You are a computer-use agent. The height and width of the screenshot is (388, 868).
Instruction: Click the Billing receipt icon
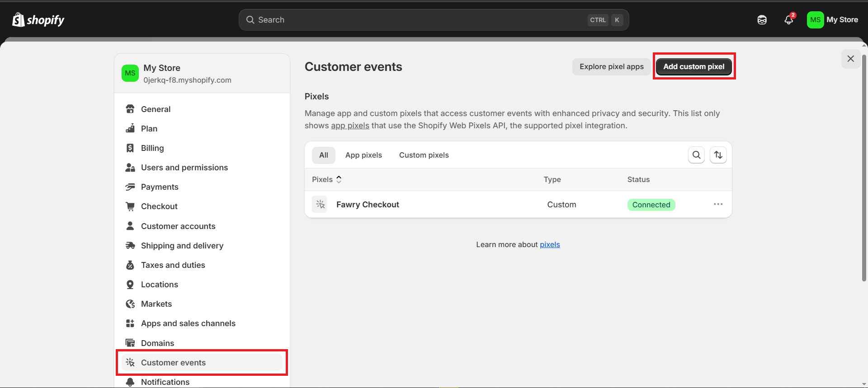pyautogui.click(x=130, y=148)
